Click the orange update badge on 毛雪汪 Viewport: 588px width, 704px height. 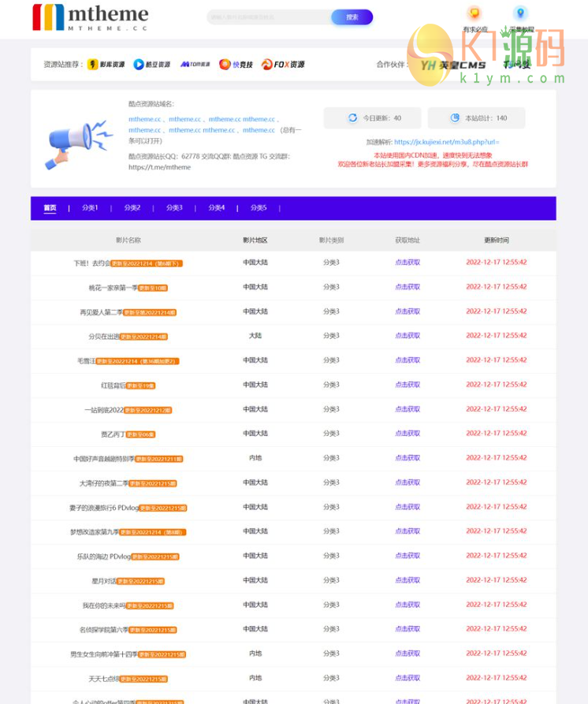pos(138,361)
